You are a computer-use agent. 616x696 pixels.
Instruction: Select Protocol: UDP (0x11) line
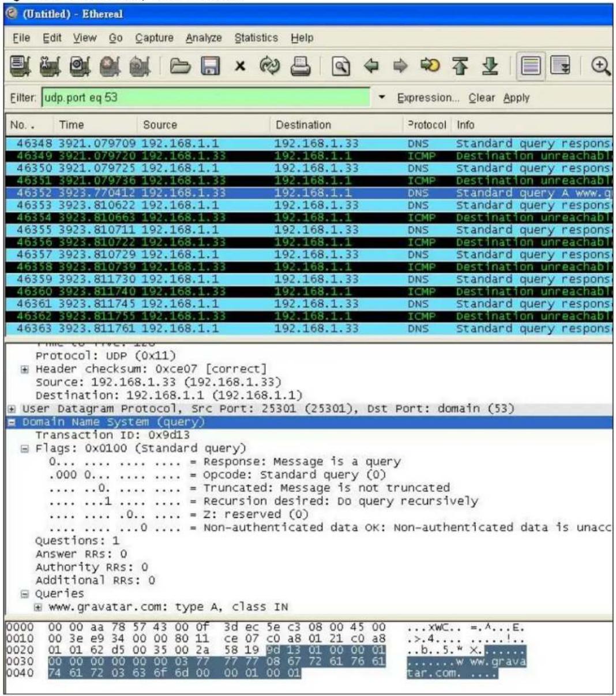[106, 355]
